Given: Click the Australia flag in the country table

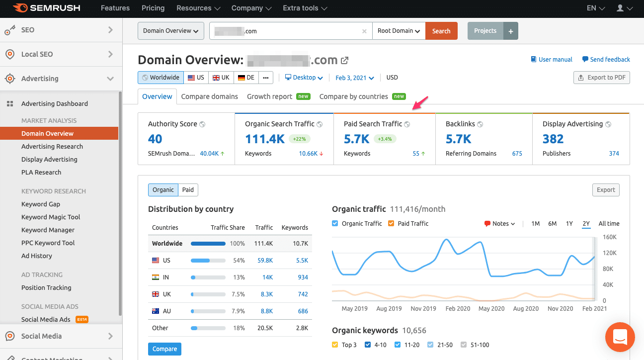Looking at the screenshot, I should 155,311.
